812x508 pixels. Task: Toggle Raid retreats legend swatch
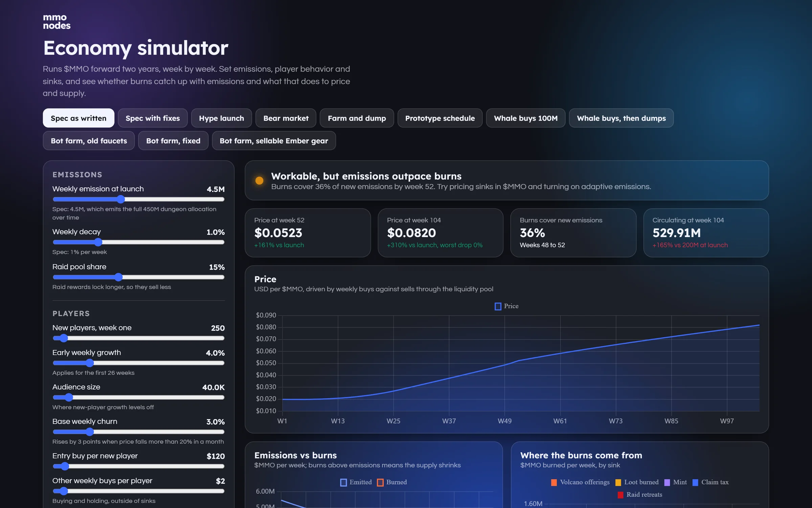coord(621,495)
